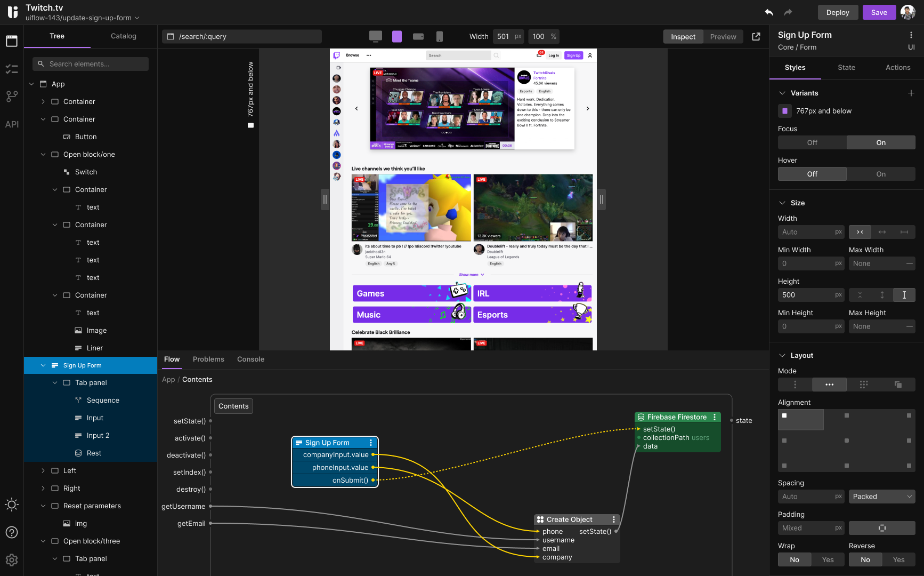Collapse the Layout section
The image size is (924, 576).
pyautogui.click(x=782, y=355)
